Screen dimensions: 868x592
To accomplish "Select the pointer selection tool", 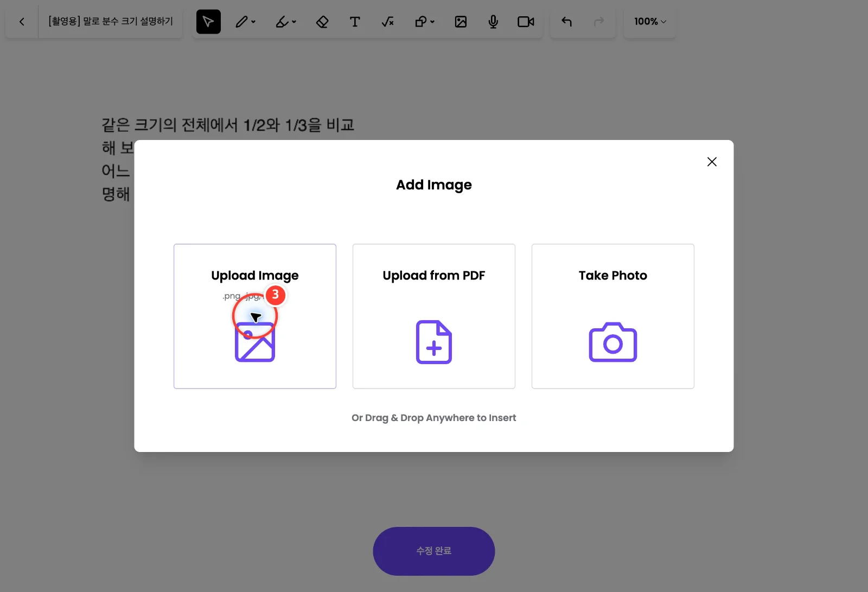I will coord(208,22).
